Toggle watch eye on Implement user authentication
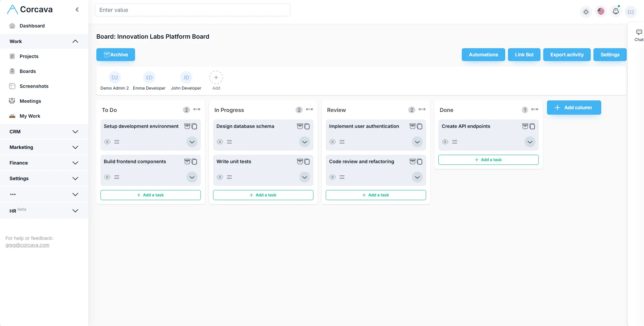The width and height of the screenshot is (644, 326). tap(332, 142)
